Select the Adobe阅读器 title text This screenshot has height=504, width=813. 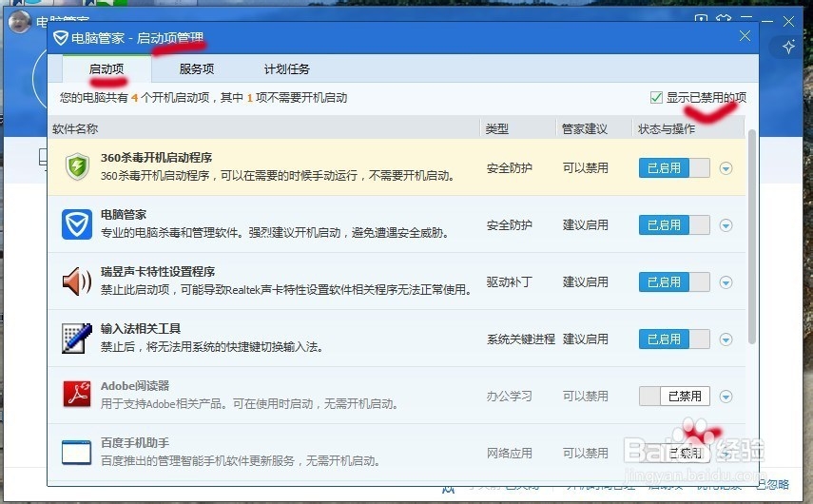[x=135, y=386]
